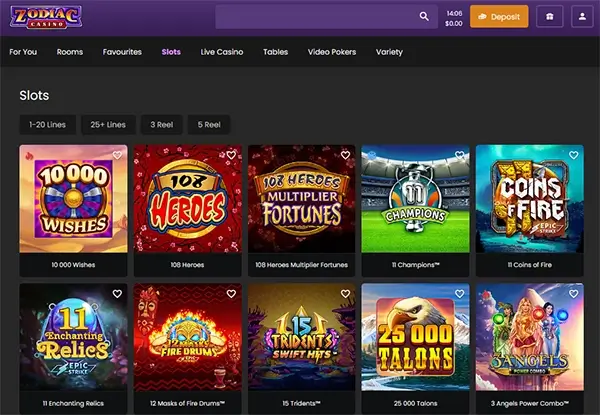Filter slots by 25+ Lines
The height and width of the screenshot is (415, 600).
pos(108,125)
